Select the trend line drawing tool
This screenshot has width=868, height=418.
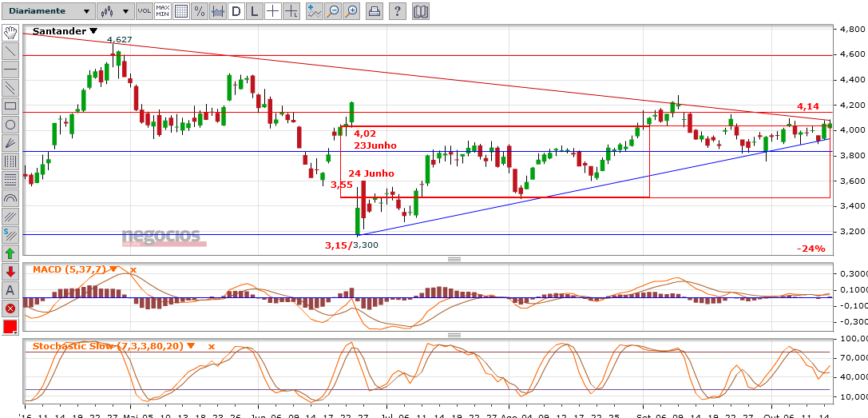(x=10, y=50)
